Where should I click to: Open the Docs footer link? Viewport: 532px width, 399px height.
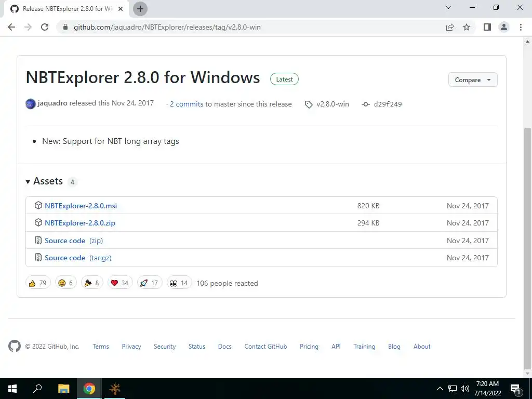click(x=224, y=347)
